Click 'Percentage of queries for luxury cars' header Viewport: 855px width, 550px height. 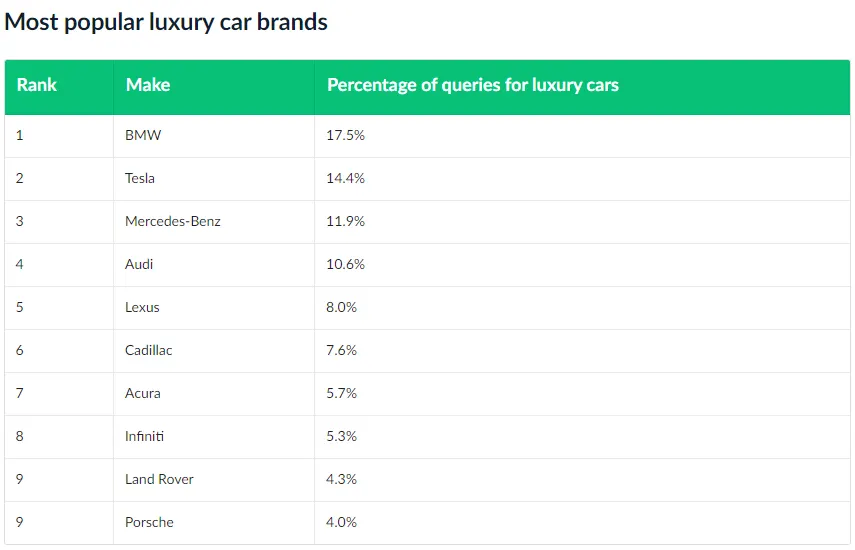[472, 85]
